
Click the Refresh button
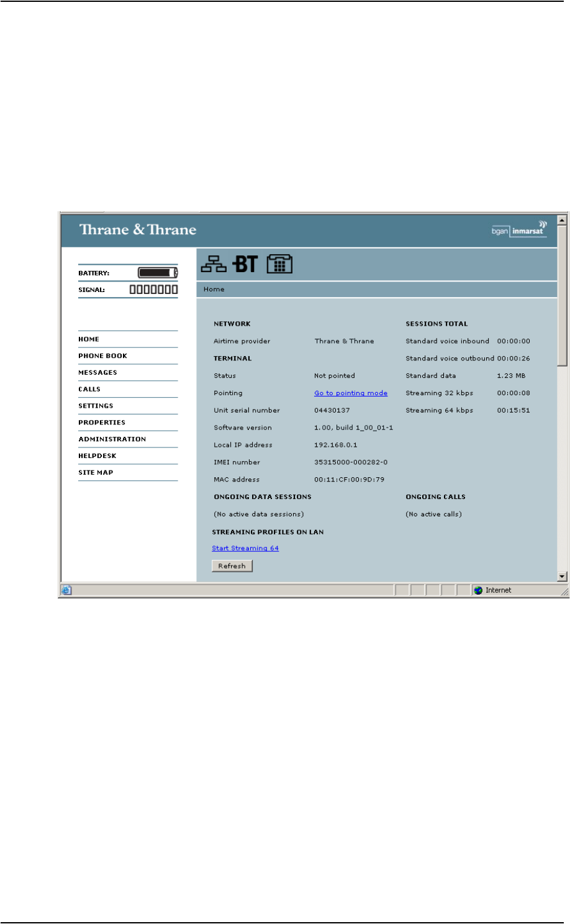coord(232,566)
